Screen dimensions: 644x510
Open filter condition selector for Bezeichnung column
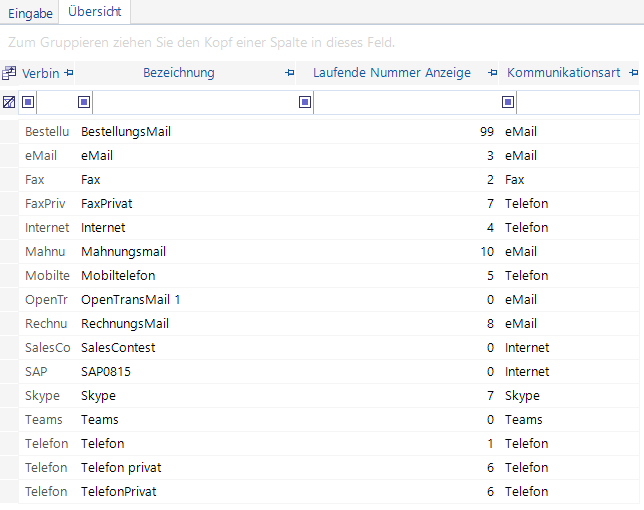pyautogui.click(x=84, y=102)
